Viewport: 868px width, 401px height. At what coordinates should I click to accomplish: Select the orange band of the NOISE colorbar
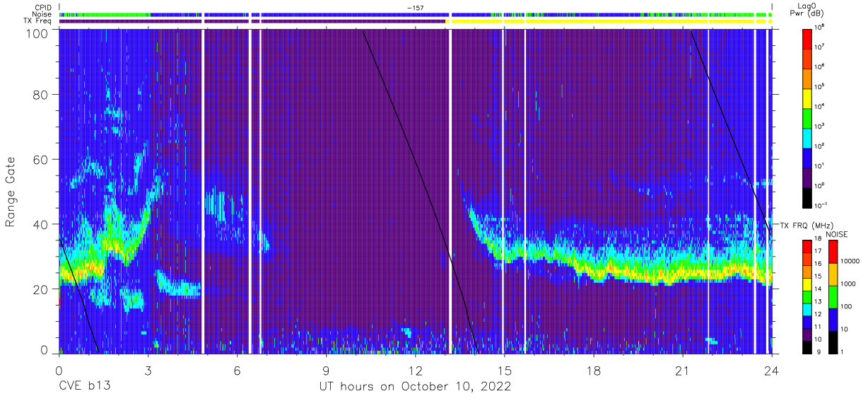click(x=833, y=274)
